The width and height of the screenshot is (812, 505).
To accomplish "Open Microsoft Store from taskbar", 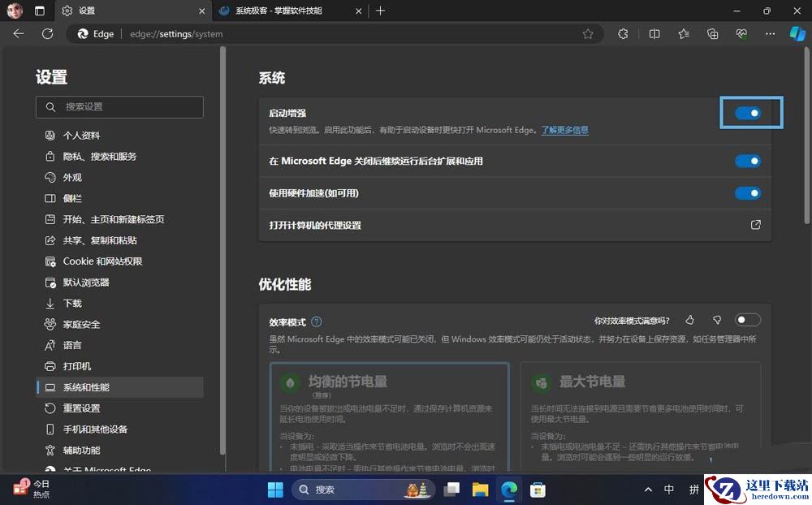I will pos(538,490).
